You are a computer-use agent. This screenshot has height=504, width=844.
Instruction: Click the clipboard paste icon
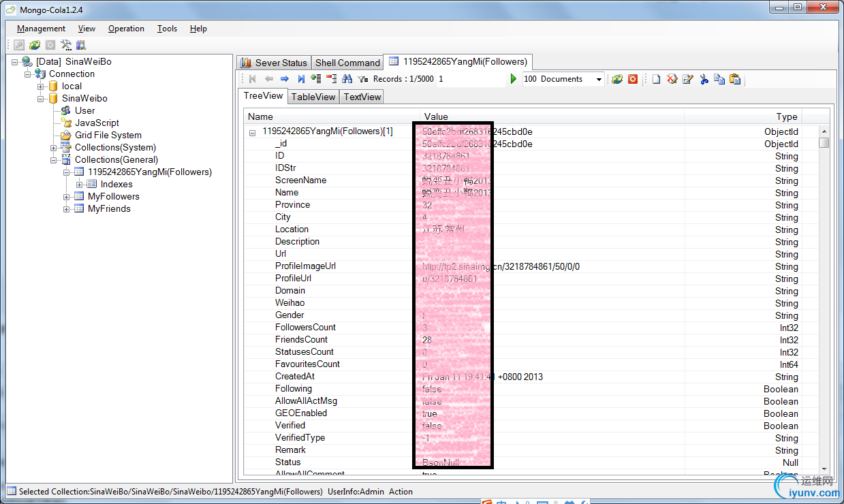tap(735, 79)
